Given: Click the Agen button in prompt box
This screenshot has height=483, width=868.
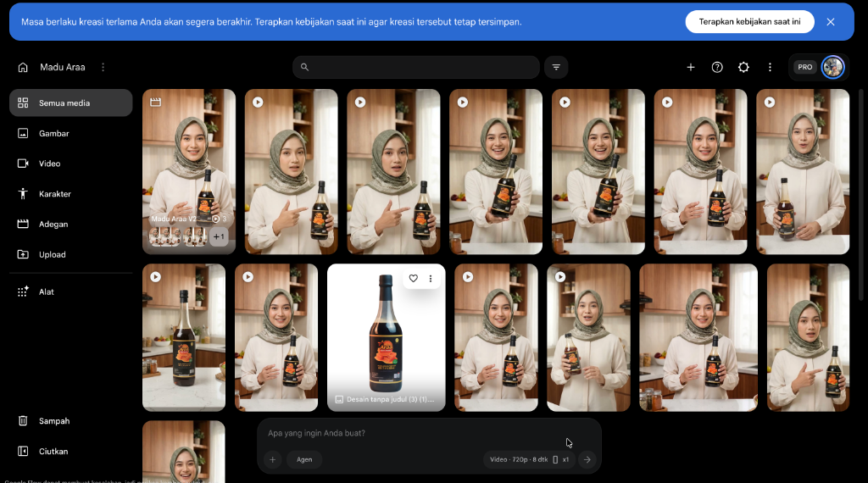Looking at the screenshot, I should coord(304,460).
